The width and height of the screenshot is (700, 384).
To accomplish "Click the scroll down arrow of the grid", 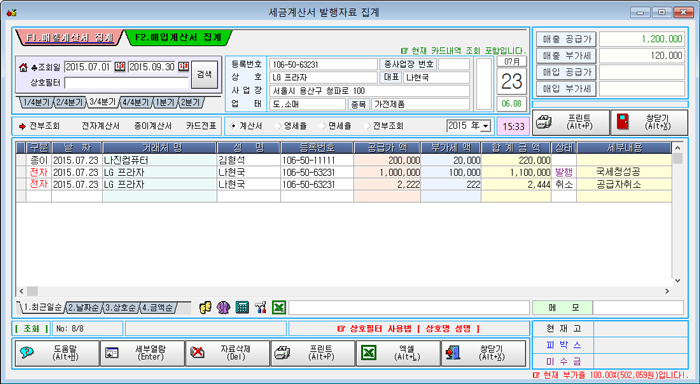I will coord(678,280).
